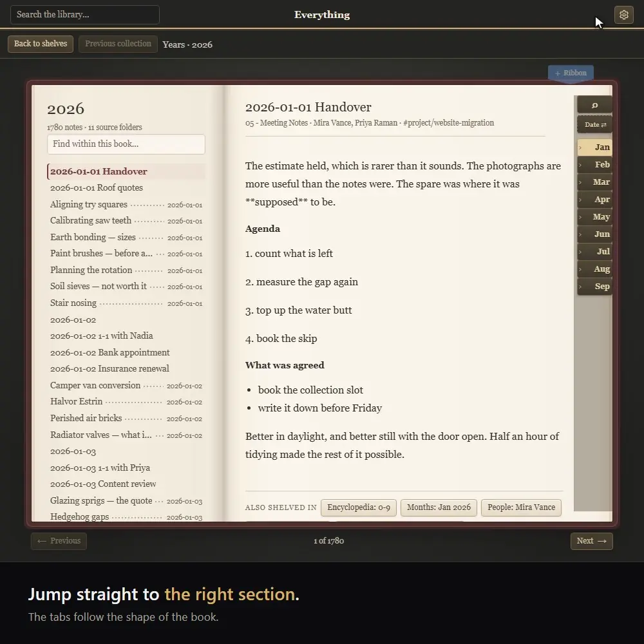Open note Camper van conversion

[x=126, y=386]
